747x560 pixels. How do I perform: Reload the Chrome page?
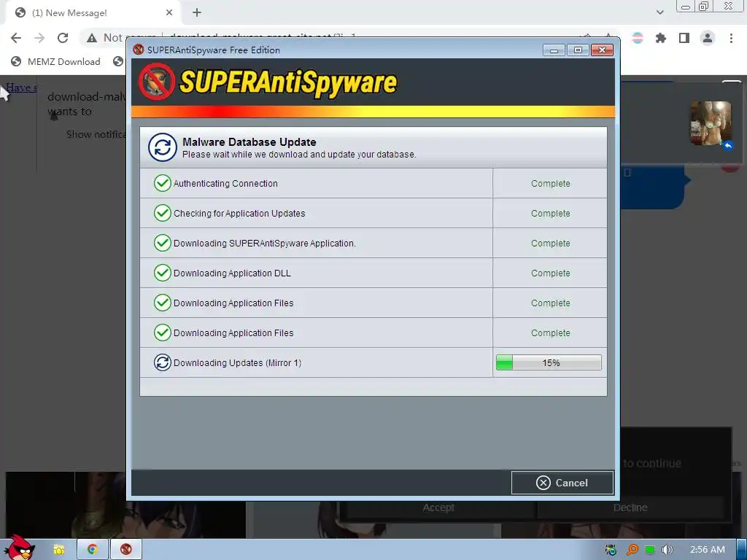point(63,38)
